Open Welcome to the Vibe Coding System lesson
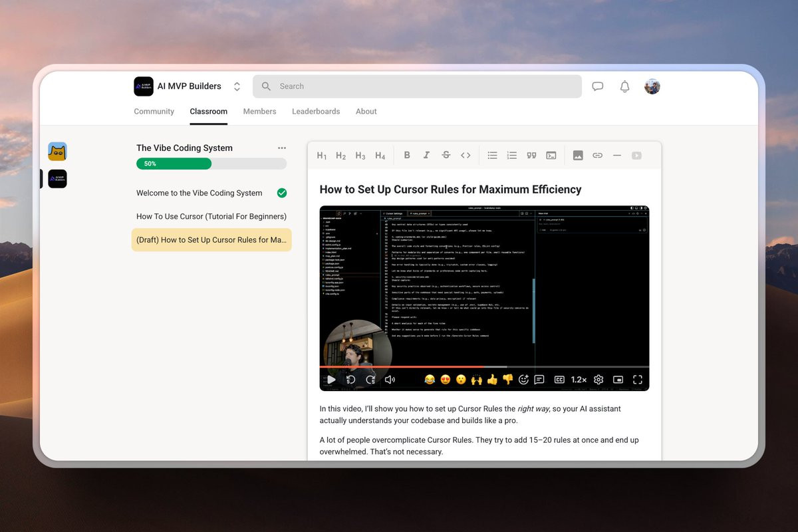Image resolution: width=798 pixels, height=532 pixels. pos(199,193)
